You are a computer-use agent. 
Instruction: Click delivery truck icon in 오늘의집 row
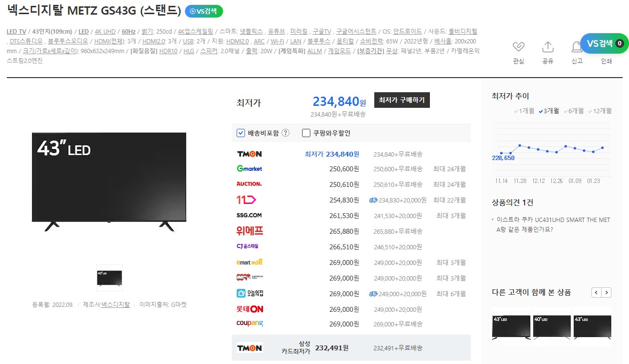[x=373, y=294]
